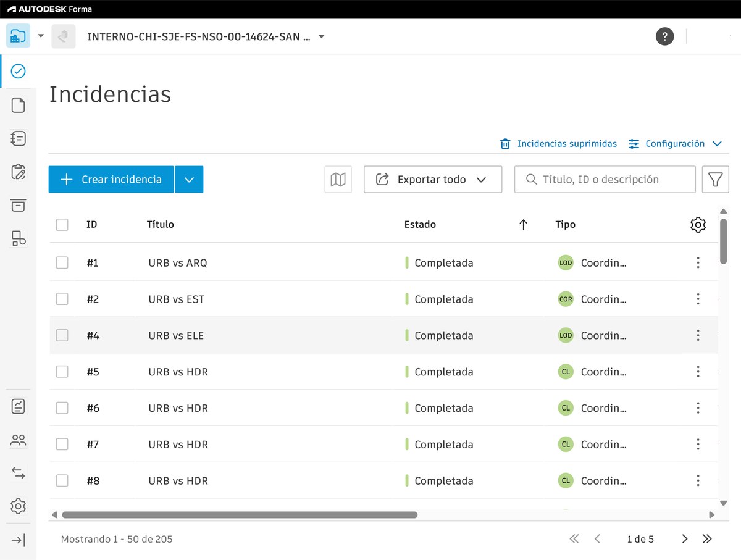Open the Incidencias suprimidas link
The height and width of the screenshot is (560, 741).
pos(558,143)
